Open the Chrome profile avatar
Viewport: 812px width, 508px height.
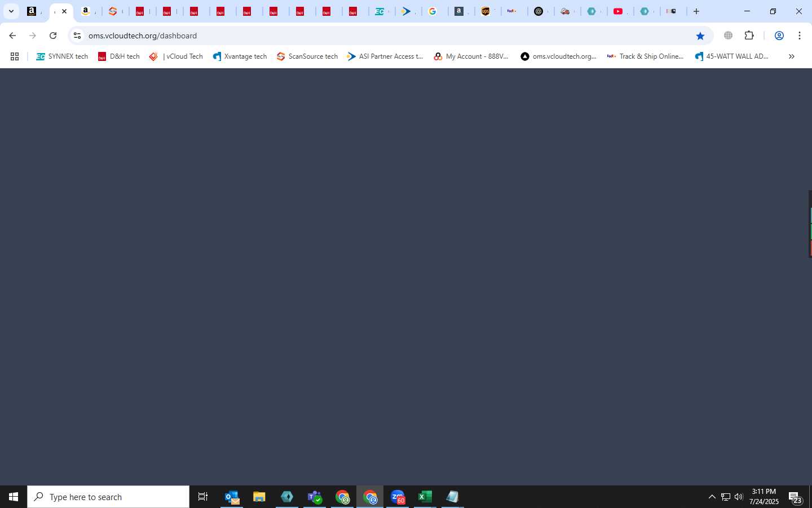click(x=779, y=36)
